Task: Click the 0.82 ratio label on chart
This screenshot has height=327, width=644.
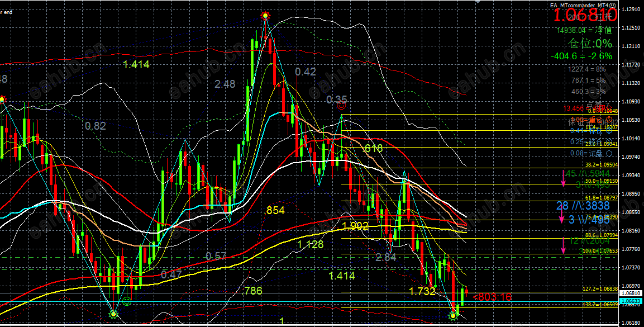Action: 96,126
